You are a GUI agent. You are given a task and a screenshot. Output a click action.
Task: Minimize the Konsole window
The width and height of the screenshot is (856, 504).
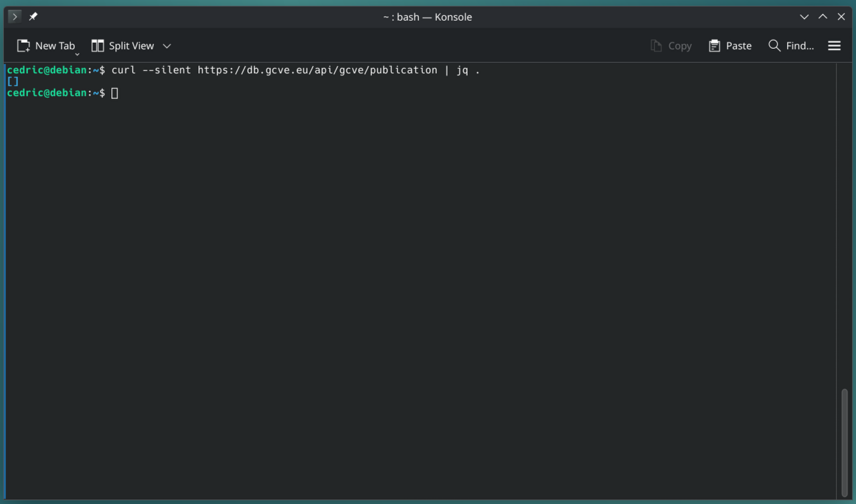[x=804, y=17]
